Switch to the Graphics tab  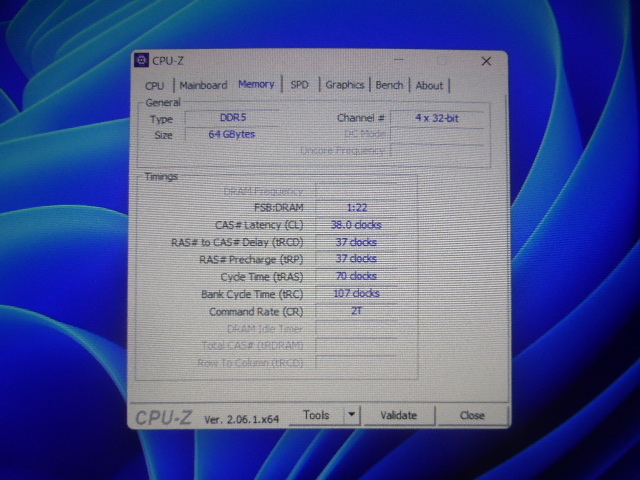(x=344, y=85)
